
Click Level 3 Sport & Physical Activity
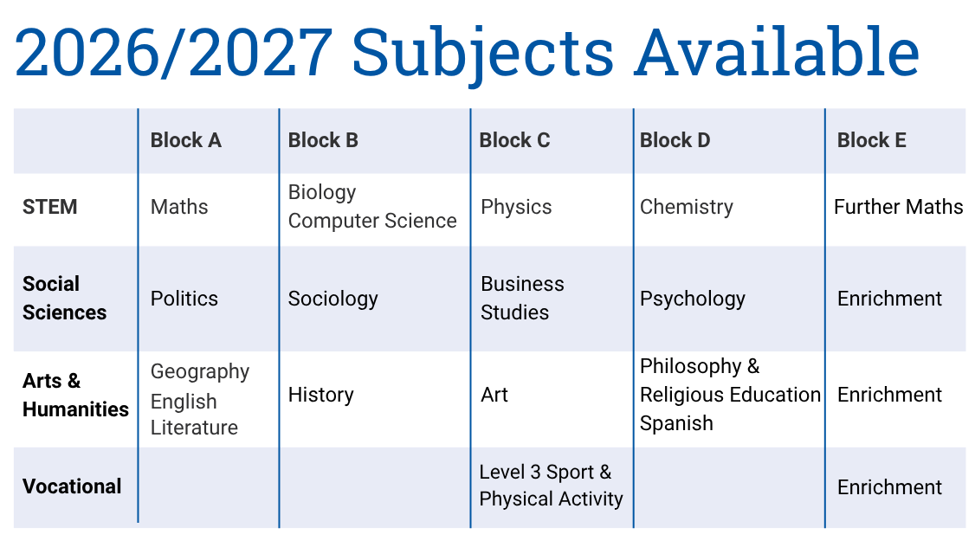[551, 486]
